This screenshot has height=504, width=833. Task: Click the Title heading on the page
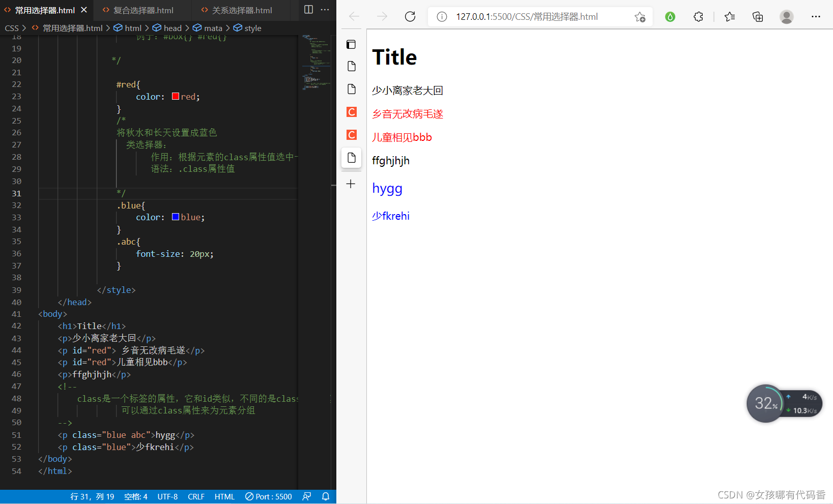tap(394, 57)
